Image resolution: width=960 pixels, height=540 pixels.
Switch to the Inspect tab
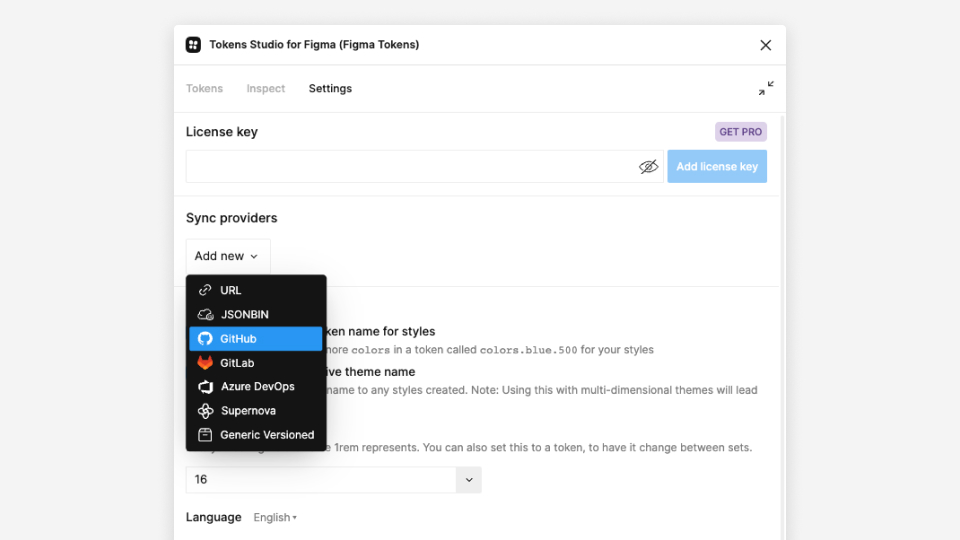[266, 89]
